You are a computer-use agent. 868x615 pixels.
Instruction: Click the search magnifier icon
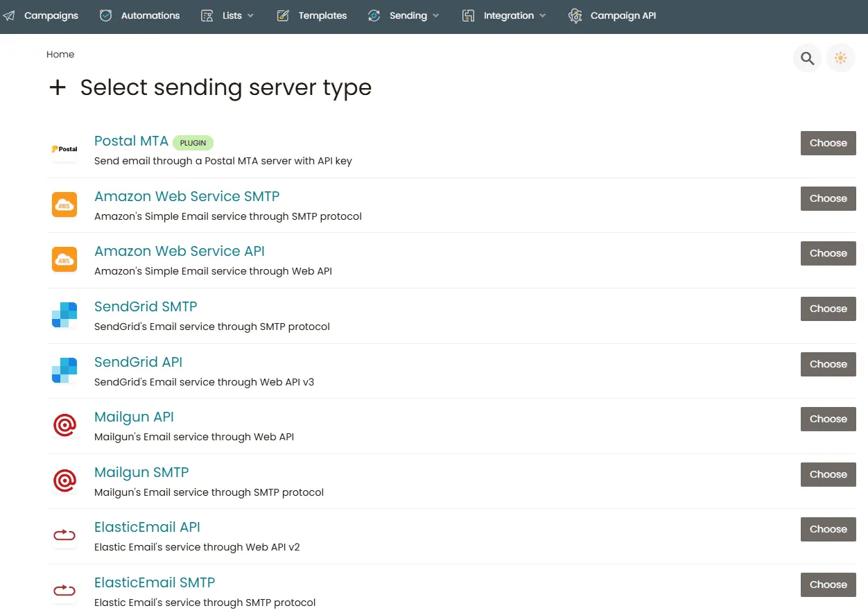tap(807, 58)
